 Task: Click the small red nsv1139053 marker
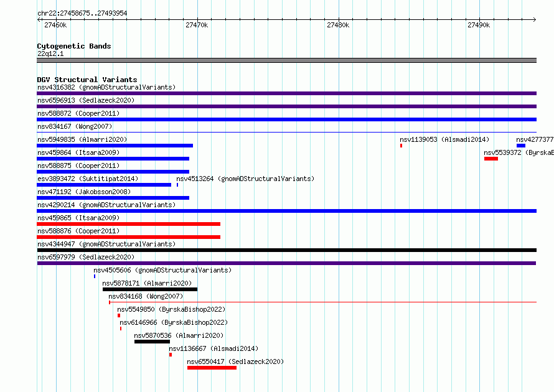[x=401, y=146]
